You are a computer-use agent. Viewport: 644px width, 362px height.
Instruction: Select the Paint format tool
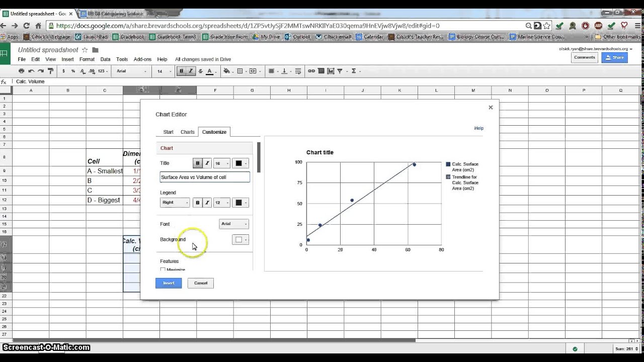[50, 71]
